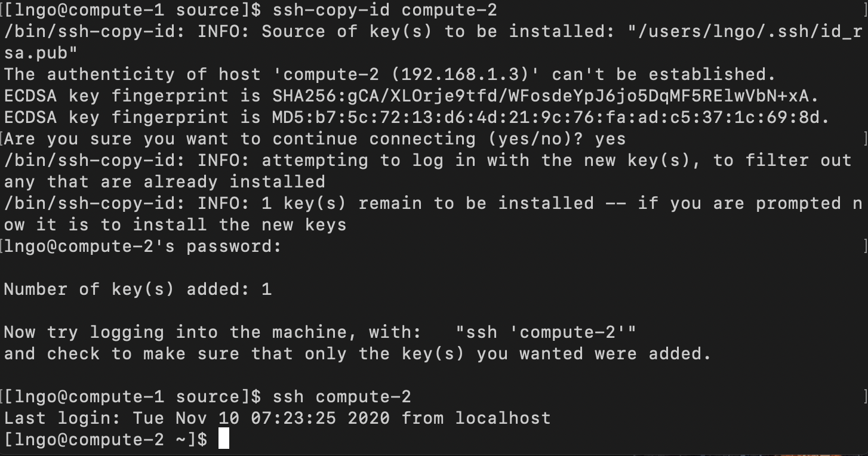Screen dimensions: 868x456
Task: Click the "Number of key(s) added: 1" line
Action: tap(138, 289)
